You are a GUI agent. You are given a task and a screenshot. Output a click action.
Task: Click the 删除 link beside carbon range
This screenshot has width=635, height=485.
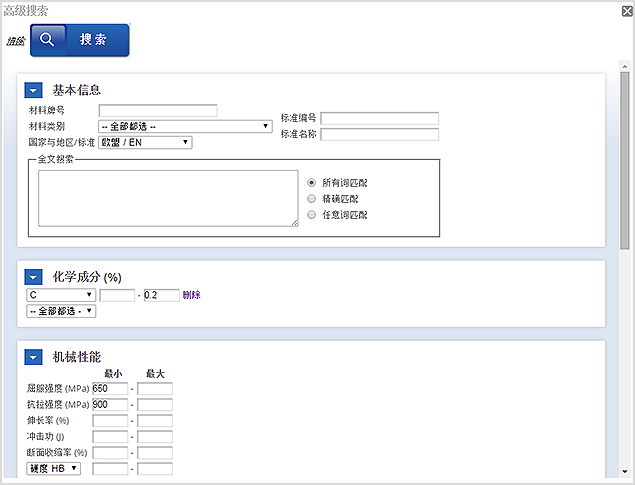pos(192,295)
